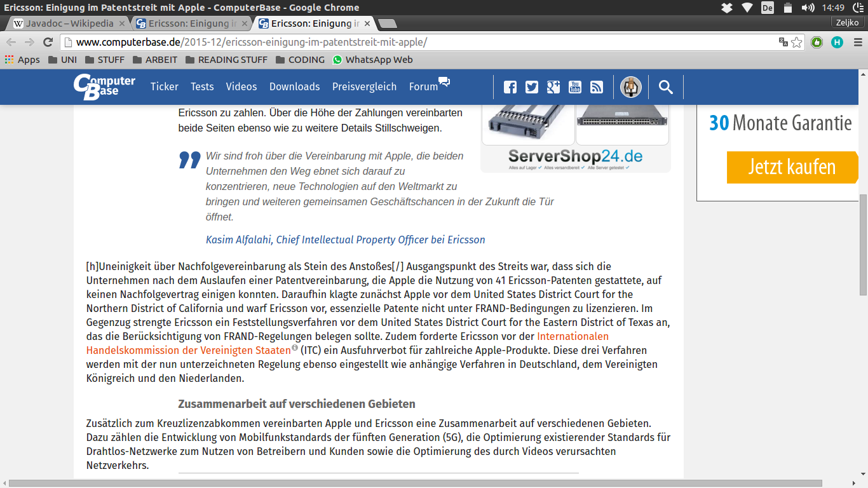Open the RSS feed icon
Screen dimensions: 868x488
(596, 87)
